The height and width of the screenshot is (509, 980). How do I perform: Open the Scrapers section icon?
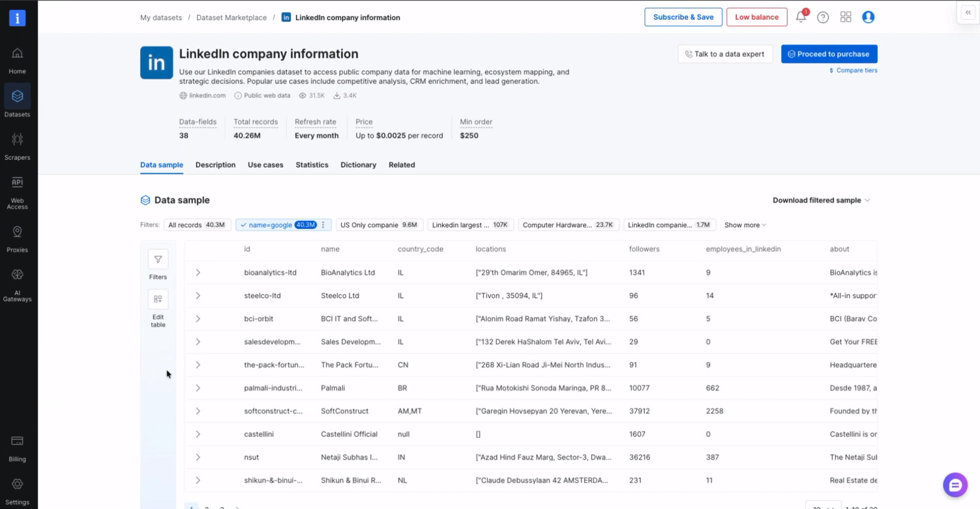[17, 139]
